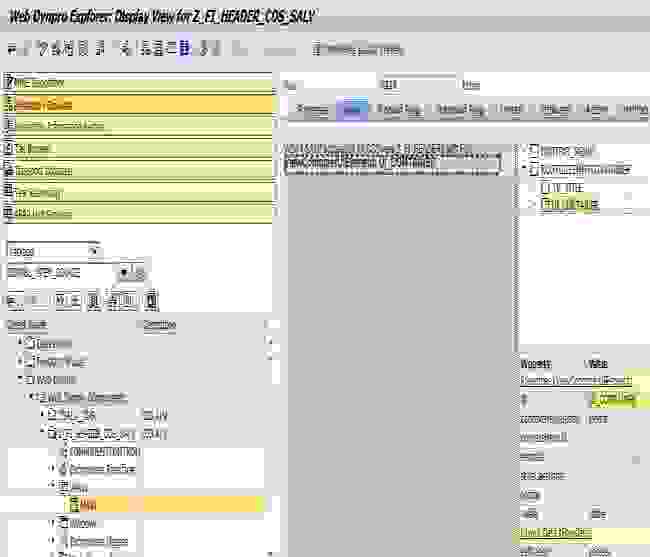650x557 pixels.
Task: Open Tag Browser entry
Action: (140, 148)
